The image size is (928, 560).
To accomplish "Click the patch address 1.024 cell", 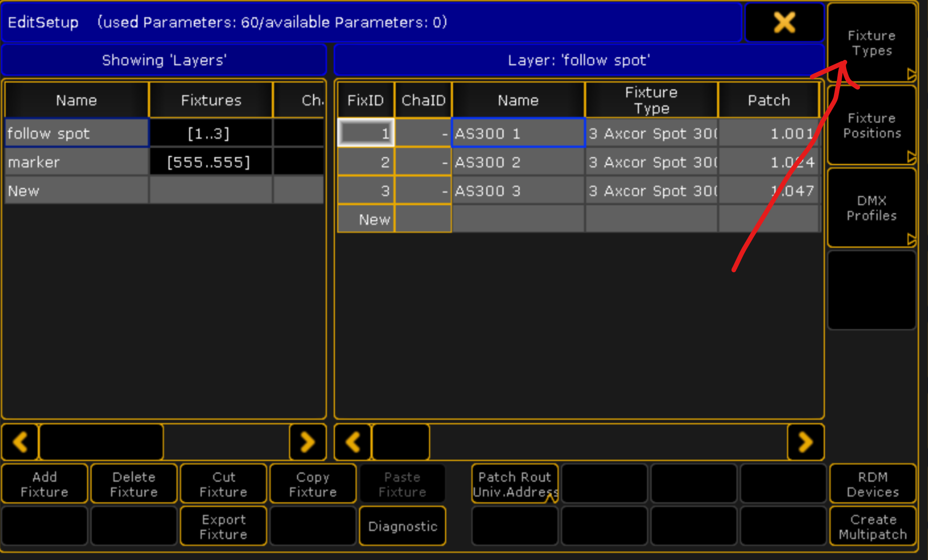I will click(769, 162).
